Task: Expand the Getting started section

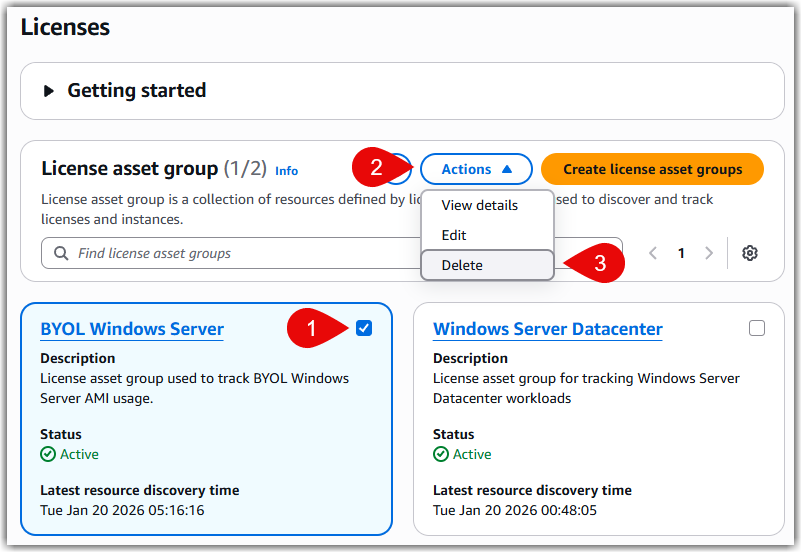Action: pos(49,91)
